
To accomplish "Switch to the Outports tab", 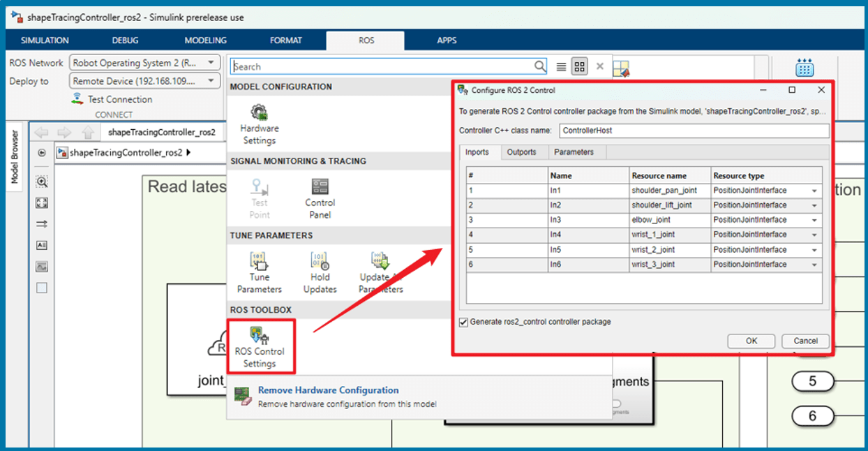I will coord(521,152).
